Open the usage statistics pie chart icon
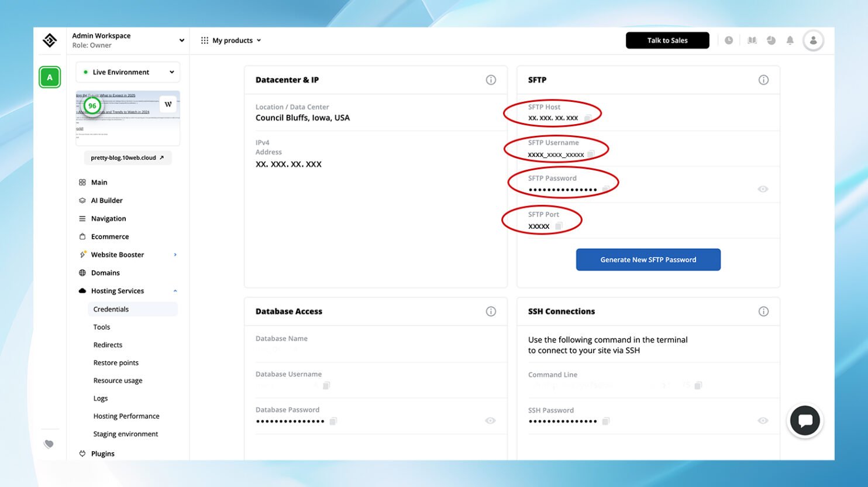 coord(771,40)
